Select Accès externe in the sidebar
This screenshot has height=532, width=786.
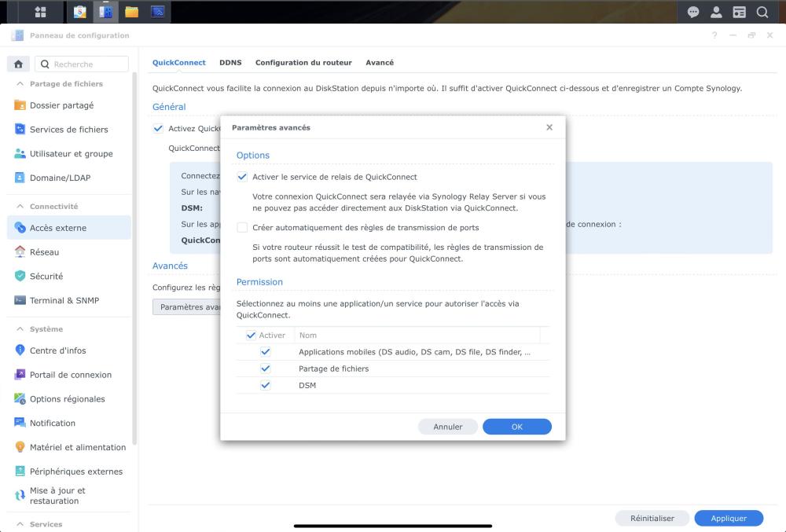point(69,227)
